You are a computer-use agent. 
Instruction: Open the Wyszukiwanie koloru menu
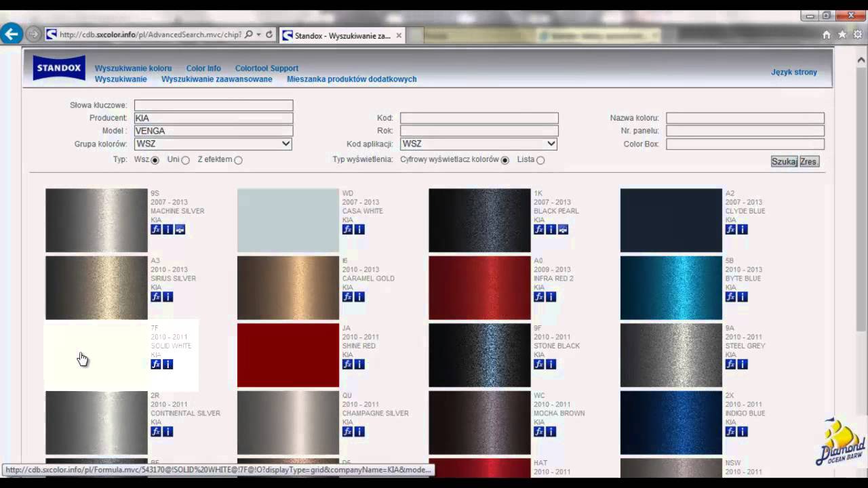tap(133, 68)
